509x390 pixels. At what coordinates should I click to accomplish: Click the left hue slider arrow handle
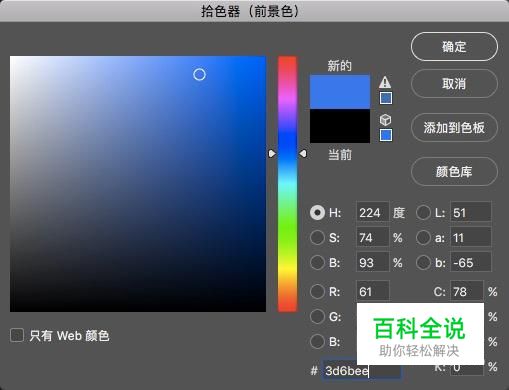[272, 153]
